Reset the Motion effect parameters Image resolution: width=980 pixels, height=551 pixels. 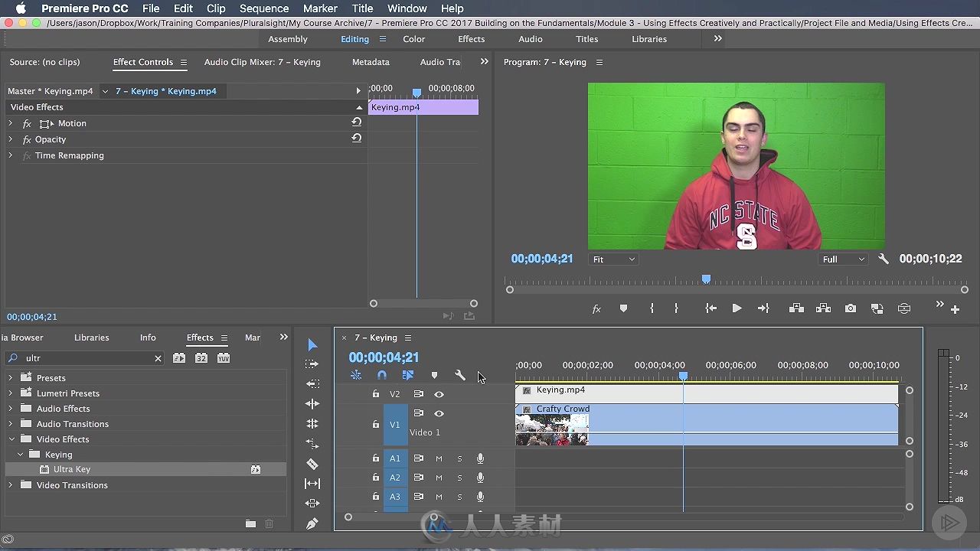(x=357, y=122)
